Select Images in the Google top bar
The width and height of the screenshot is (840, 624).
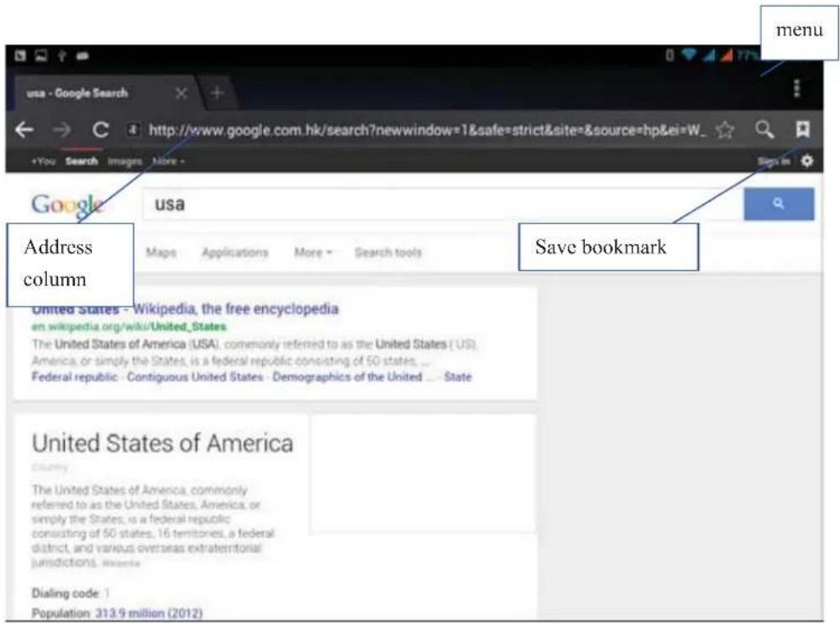[124, 161]
